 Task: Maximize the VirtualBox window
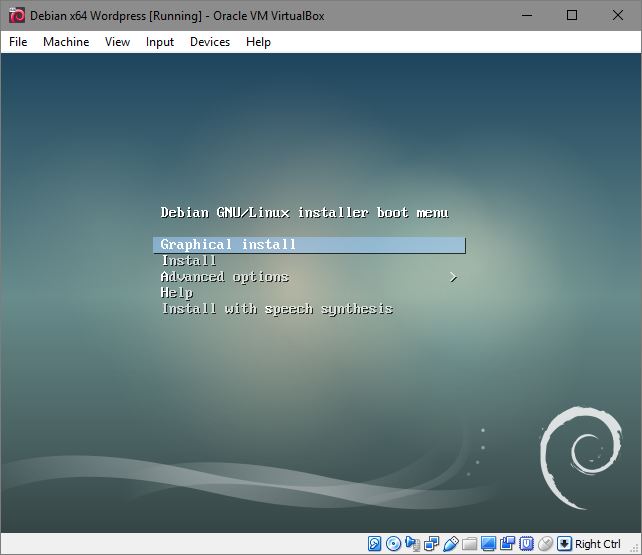coord(572,16)
